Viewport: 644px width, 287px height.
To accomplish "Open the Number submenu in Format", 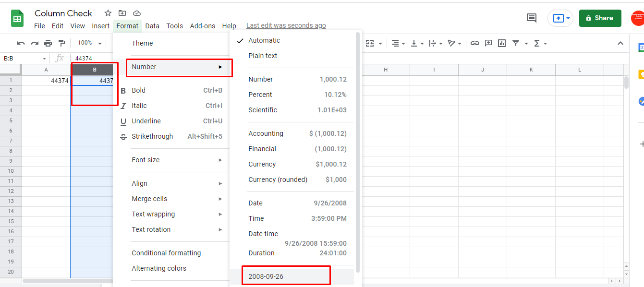I will coord(171,67).
